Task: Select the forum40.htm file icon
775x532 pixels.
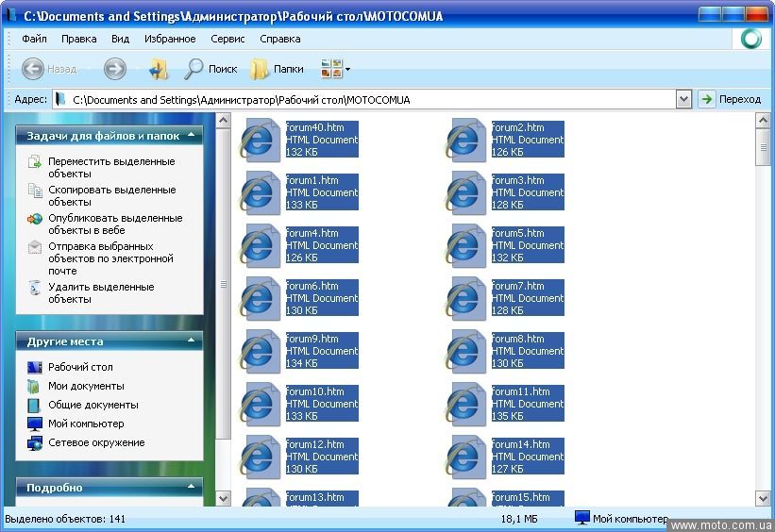Action: click(260, 140)
